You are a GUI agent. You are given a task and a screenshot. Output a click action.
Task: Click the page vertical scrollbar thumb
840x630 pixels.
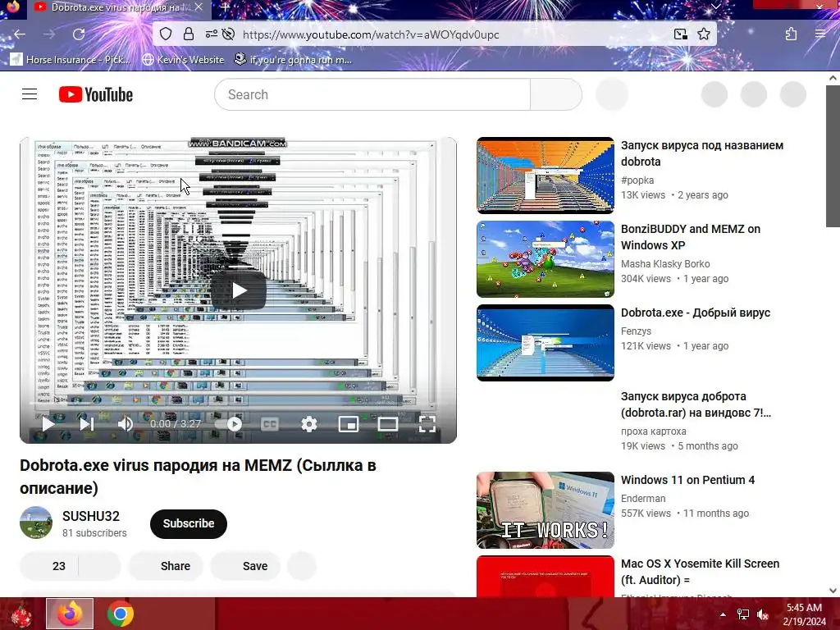[x=833, y=157]
